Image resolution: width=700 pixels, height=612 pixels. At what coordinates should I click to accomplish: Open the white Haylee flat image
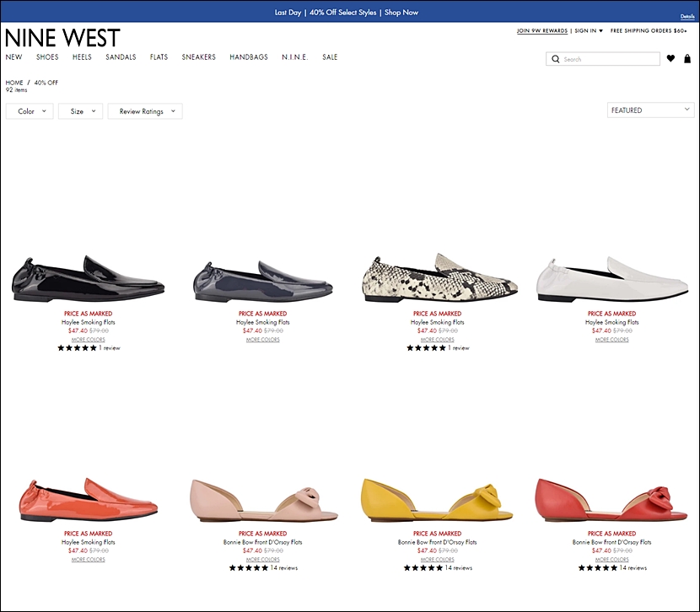612,280
